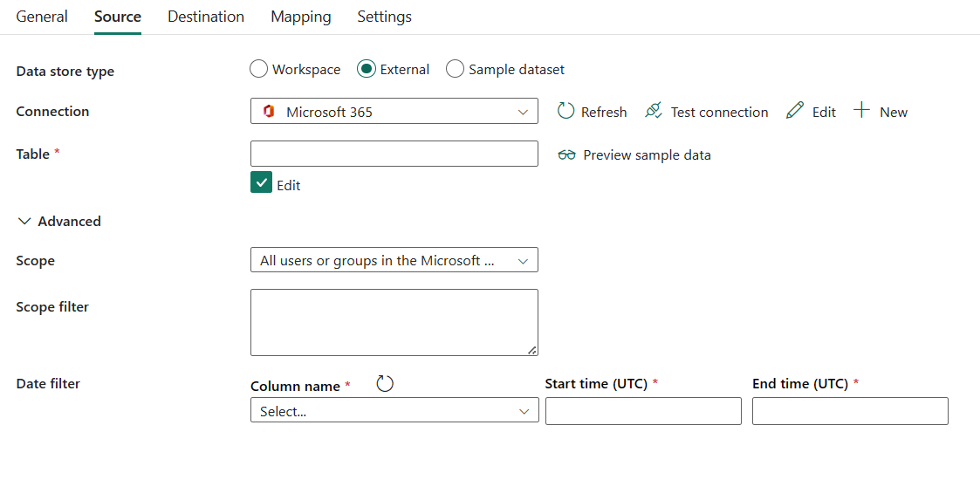Viewport: 980px width, 480px height.
Task: Open the Connection dropdown
Action: click(394, 111)
